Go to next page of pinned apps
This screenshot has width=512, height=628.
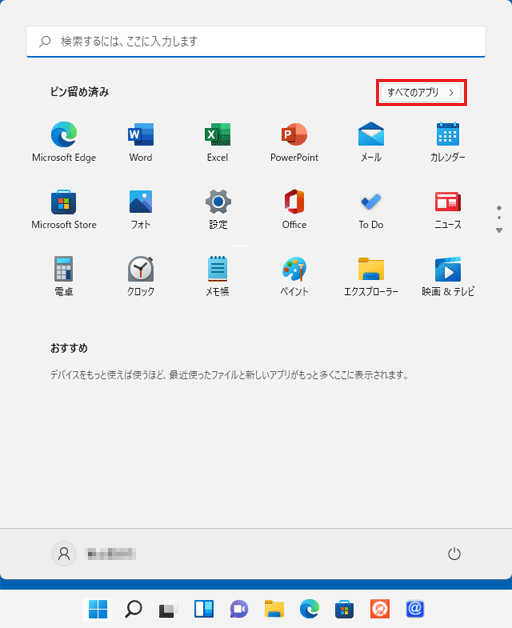click(499, 230)
